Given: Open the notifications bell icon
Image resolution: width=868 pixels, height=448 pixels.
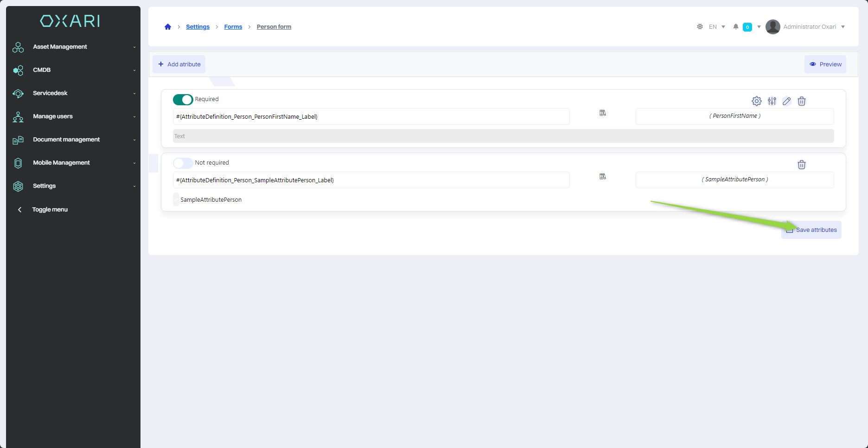Looking at the screenshot, I should click(x=735, y=27).
